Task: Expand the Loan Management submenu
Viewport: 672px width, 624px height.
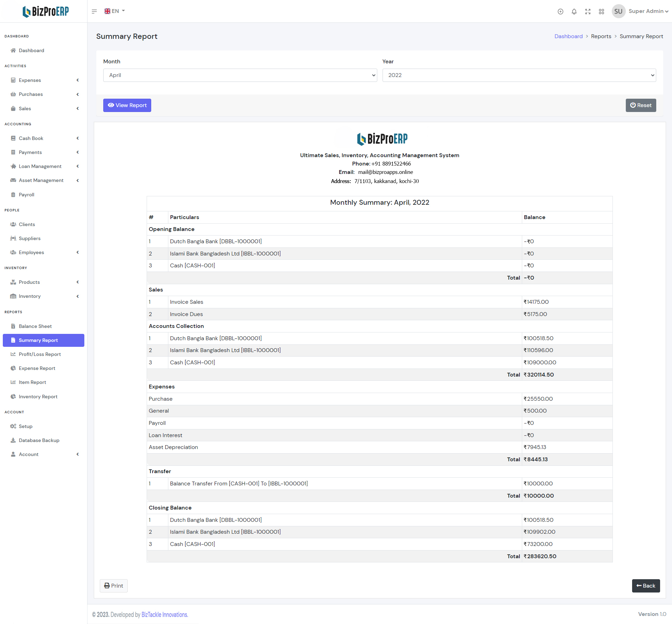Action: pyautogui.click(x=40, y=166)
